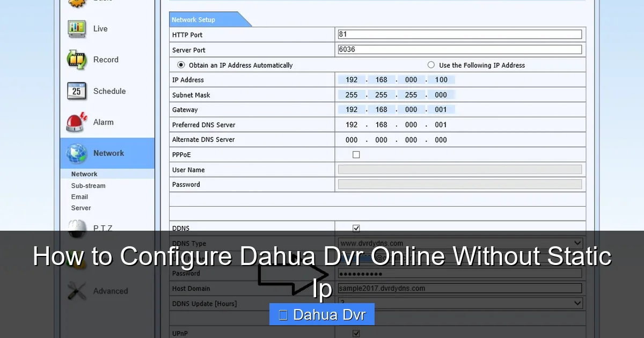Open PTZ controls via the camera icon

pyautogui.click(x=76, y=228)
